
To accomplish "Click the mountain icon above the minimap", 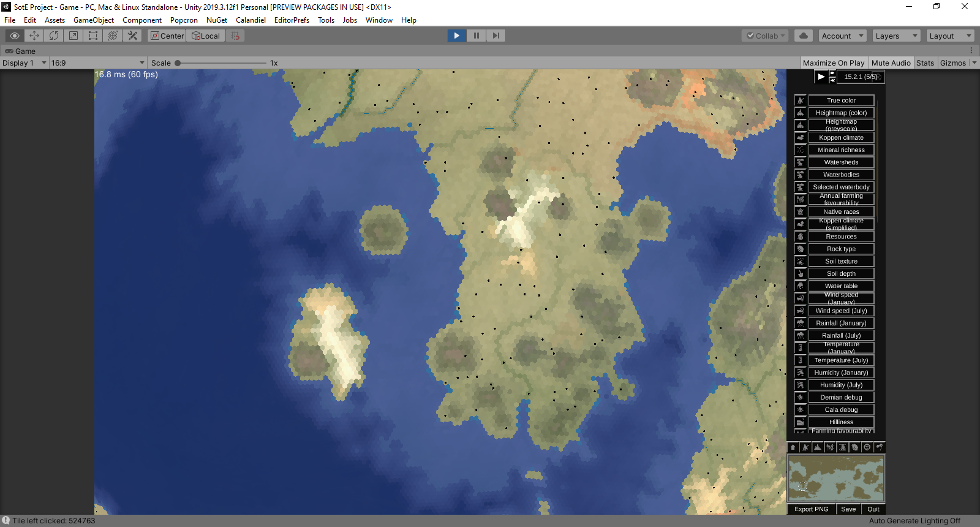I will coord(818,447).
